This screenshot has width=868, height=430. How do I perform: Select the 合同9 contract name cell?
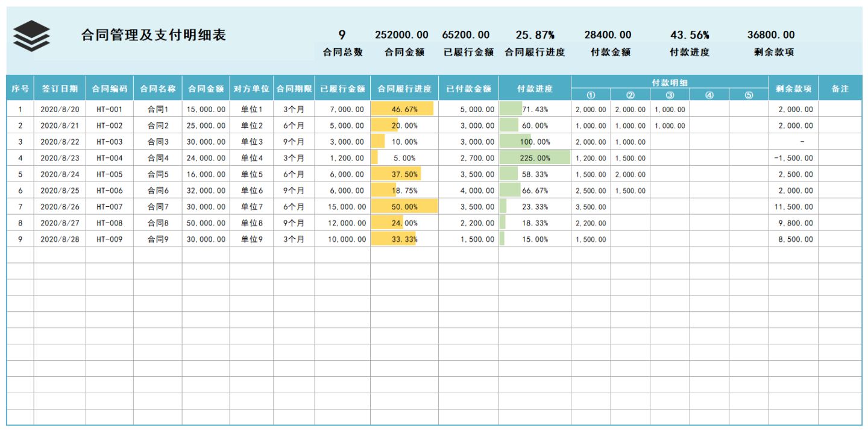coord(158,239)
